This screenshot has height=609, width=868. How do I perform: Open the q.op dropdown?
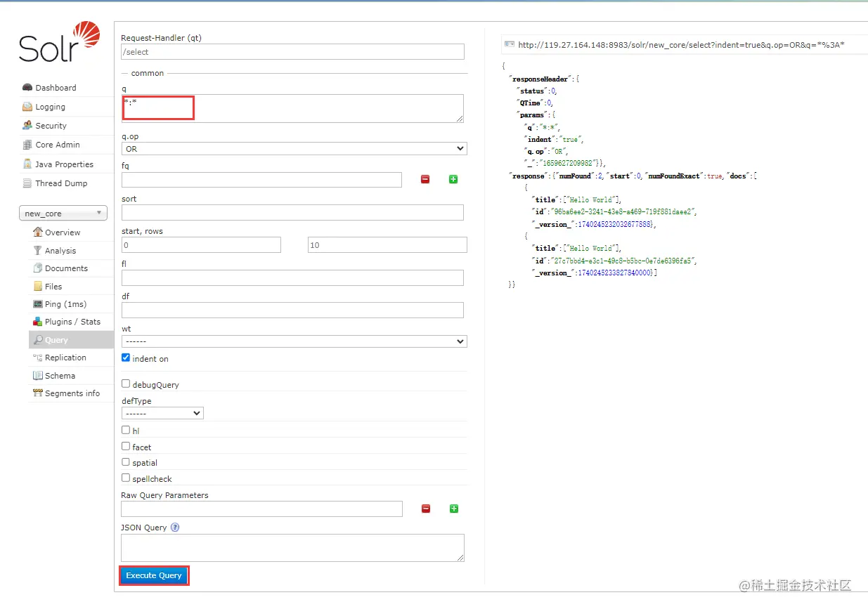[x=294, y=149]
